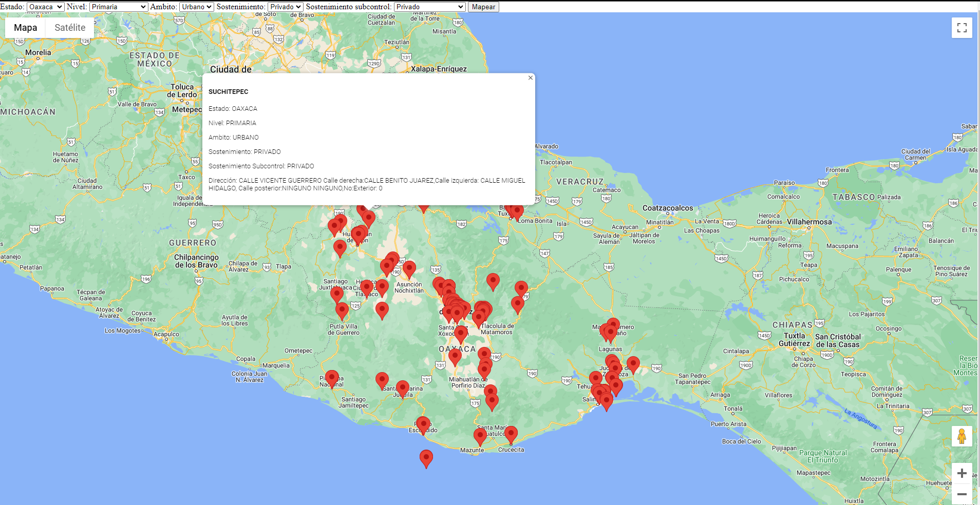Image resolution: width=980 pixels, height=505 pixels.
Task: Switch to Satélite view
Action: coord(69,27)
